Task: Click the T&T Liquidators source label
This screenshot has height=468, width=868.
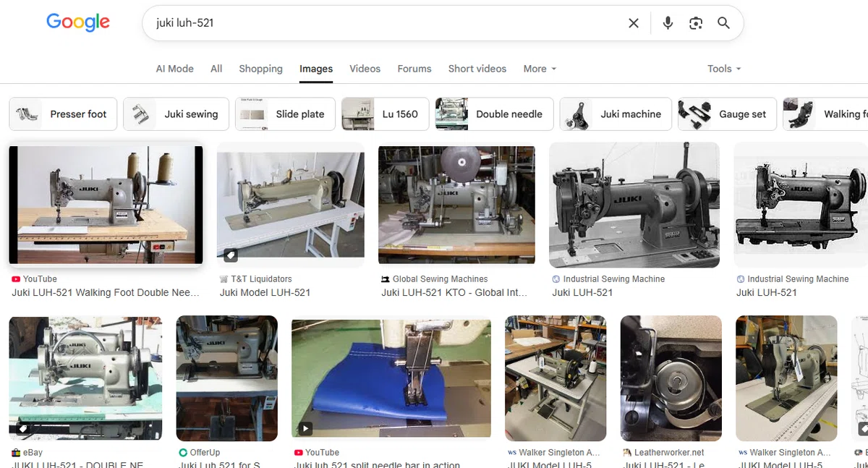Action: coord(262,279)
